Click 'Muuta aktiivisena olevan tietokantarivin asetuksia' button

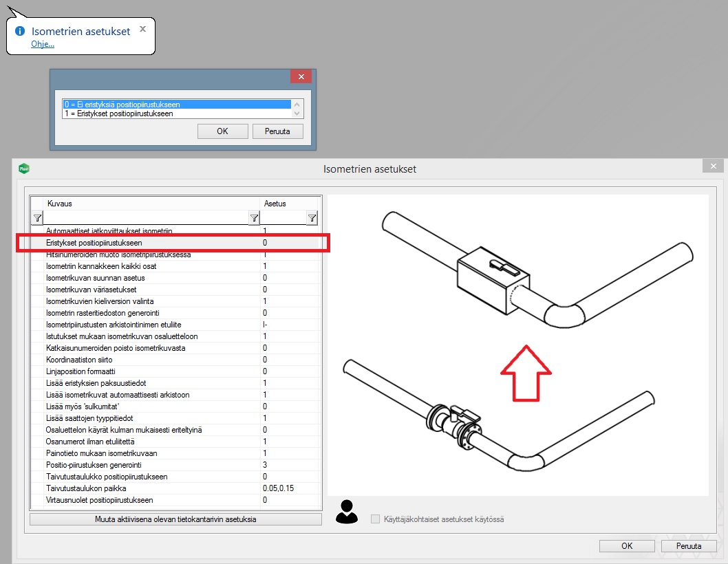click(175, 519)
